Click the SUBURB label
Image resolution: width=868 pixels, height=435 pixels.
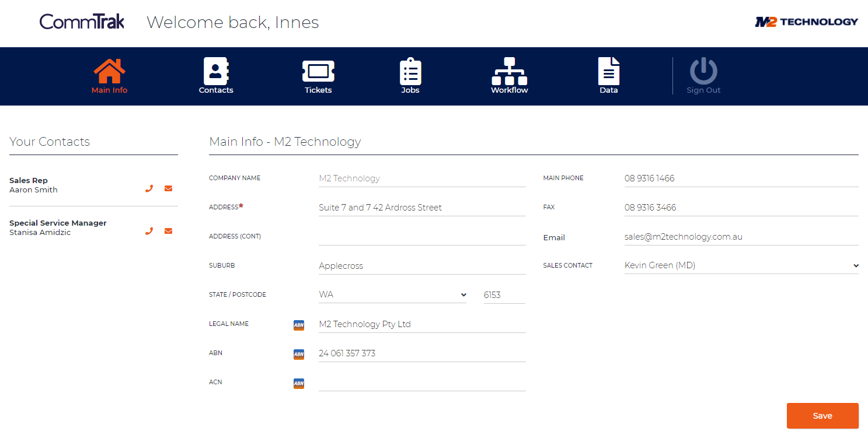(x=222, y=265)
